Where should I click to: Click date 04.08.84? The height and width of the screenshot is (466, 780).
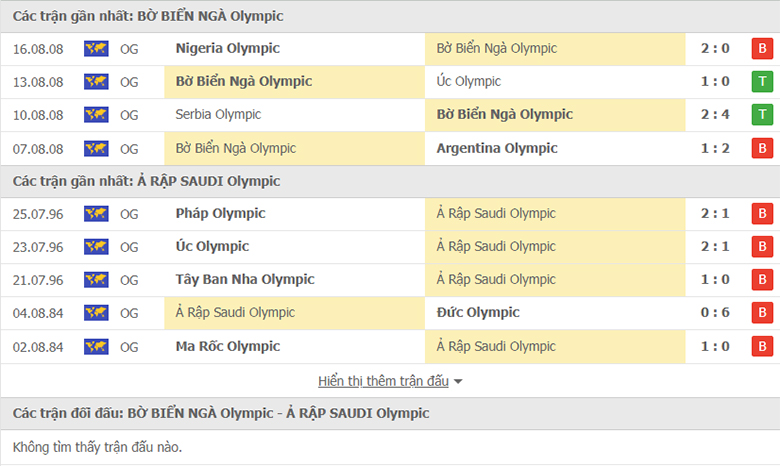tap(38, 313)
